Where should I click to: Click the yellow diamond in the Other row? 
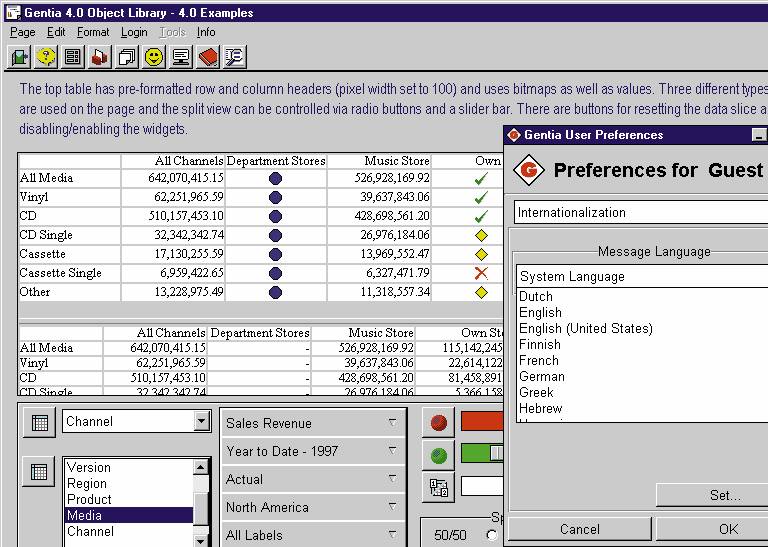click(481, 292)
